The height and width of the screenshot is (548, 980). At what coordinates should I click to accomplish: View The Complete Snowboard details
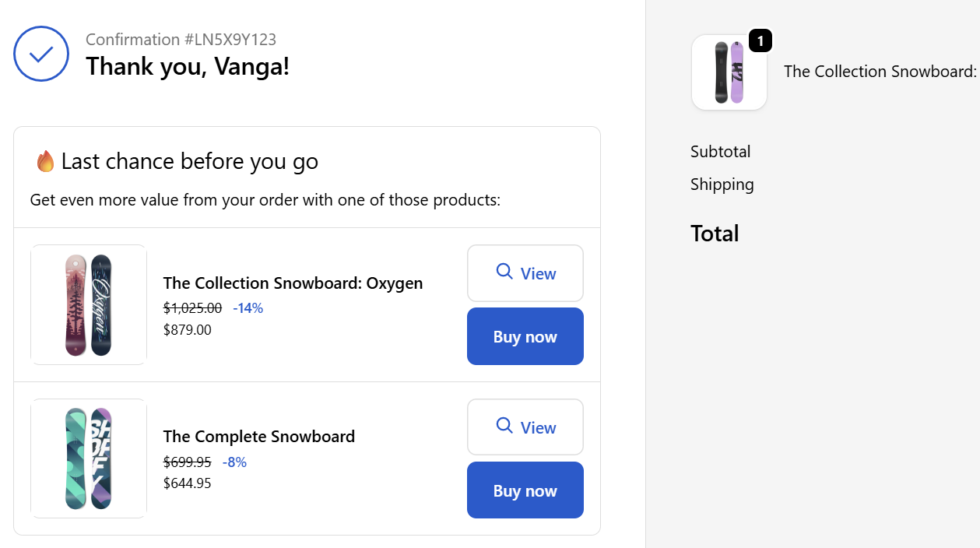(525, 427)
